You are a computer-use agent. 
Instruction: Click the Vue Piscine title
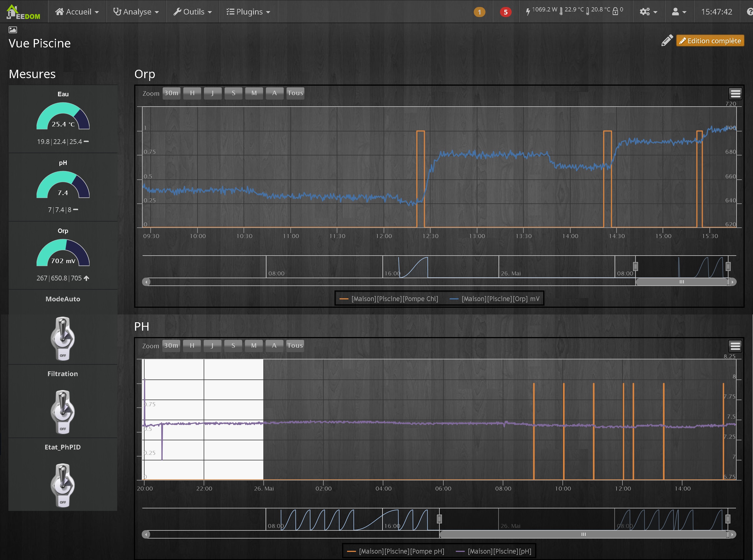[40, 44]
